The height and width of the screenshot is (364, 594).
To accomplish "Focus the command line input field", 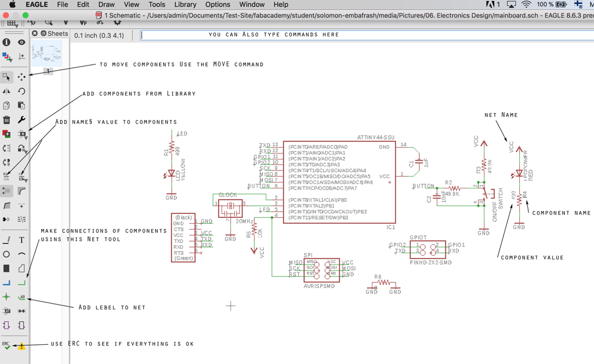I will pyautogui.click(x=367, y=35).
